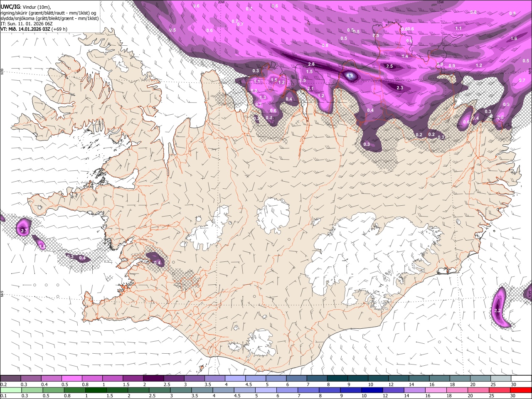Viewport: 532px width, 399px height.
Task: Click the 2.7 value off the west coast
Action: tap(24, 230)
